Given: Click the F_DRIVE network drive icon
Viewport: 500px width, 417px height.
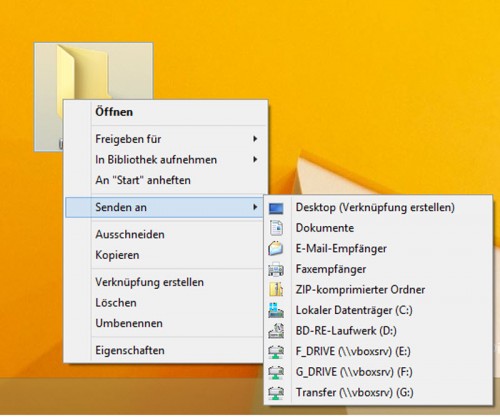Looking at the screenshot, I should point(276,352).
